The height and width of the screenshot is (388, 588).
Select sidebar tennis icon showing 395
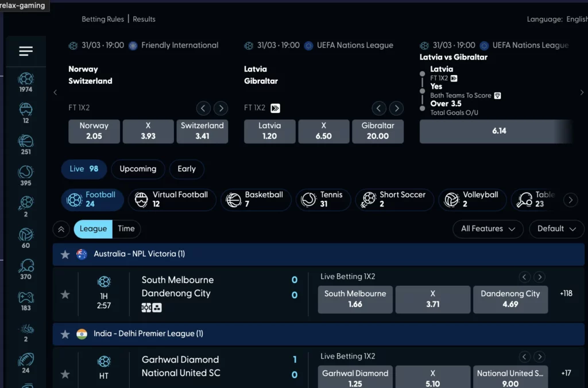(x=26, y=176)
